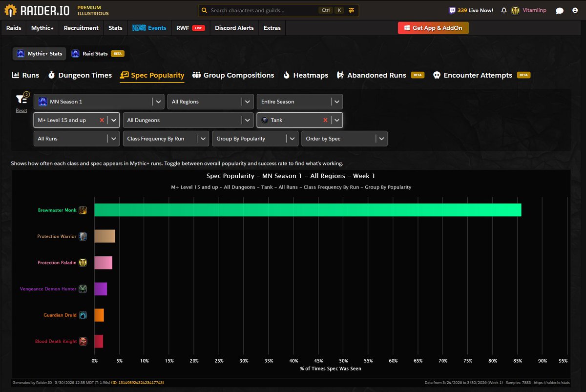Open the Mythic+ menu
This screenshot has width=586, height=392.
(42, 28)
